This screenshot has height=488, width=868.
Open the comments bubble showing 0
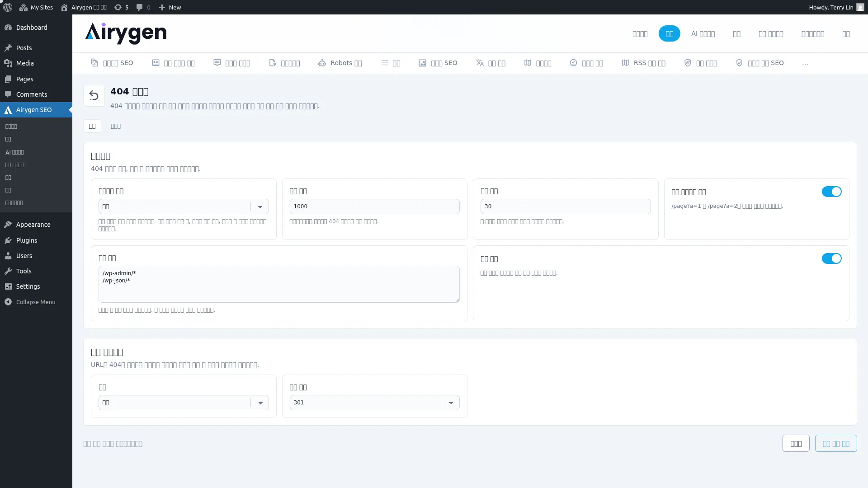point(143,7)
